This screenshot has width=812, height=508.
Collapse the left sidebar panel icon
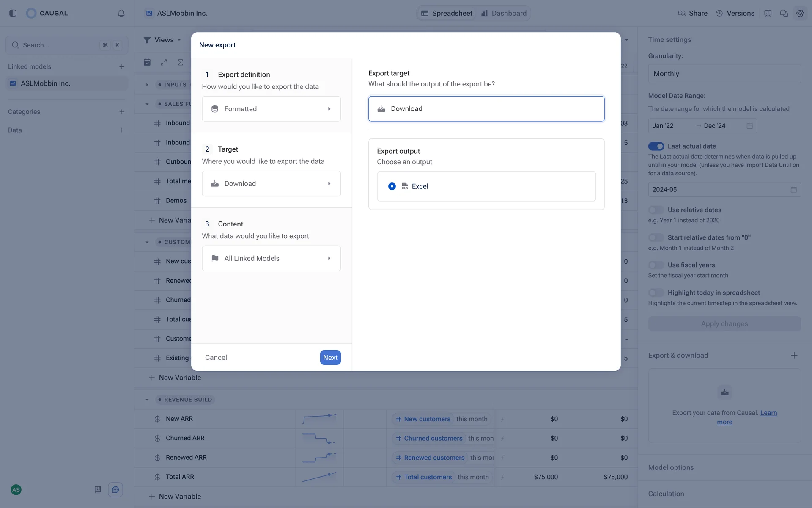(13, 13)
